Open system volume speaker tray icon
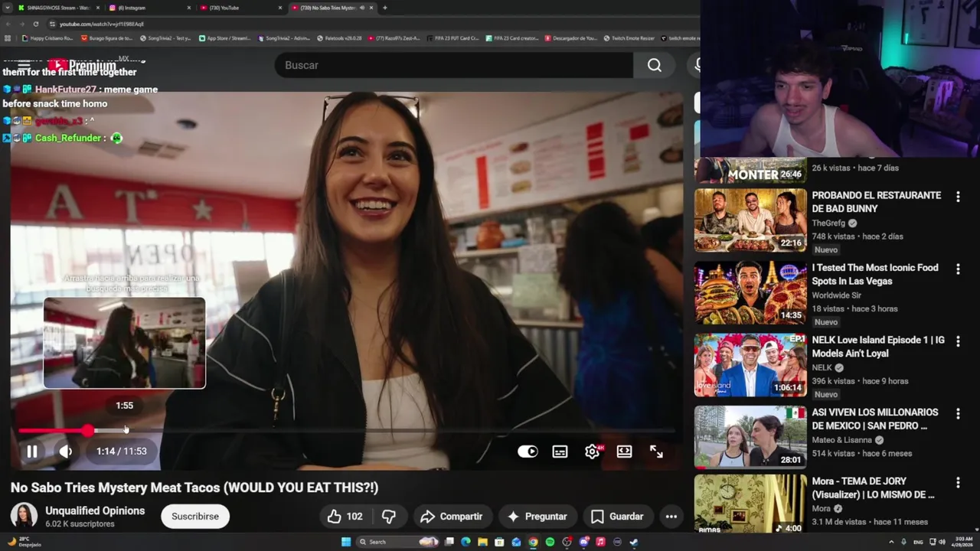The height and width of the screenshot is (551, 980). (x=942, y=542)
